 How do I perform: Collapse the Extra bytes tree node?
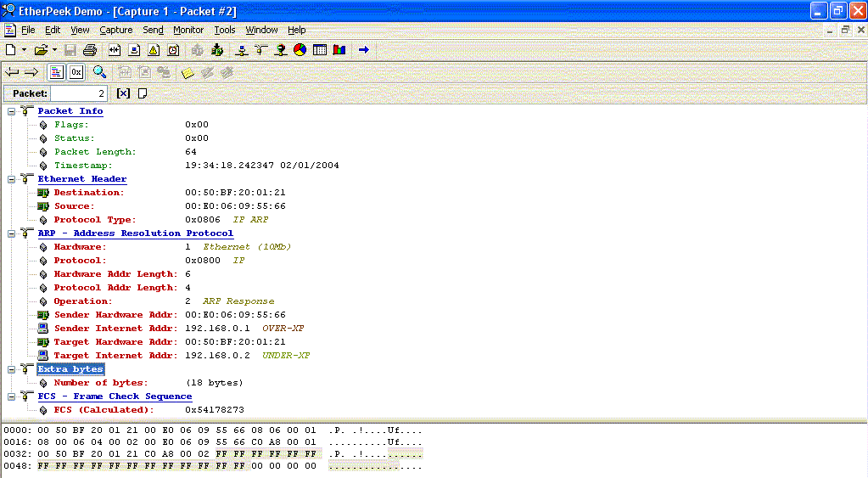point(11,369)
